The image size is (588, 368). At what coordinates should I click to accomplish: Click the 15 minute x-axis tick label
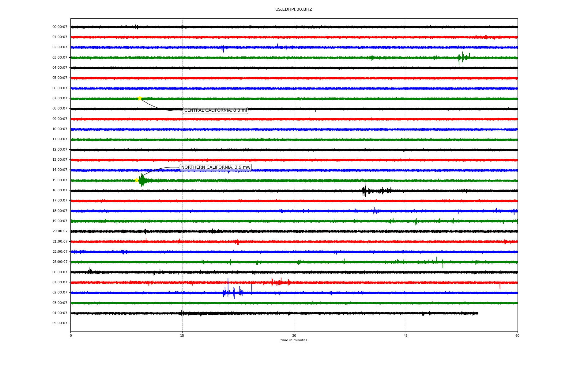pos(182,336)
